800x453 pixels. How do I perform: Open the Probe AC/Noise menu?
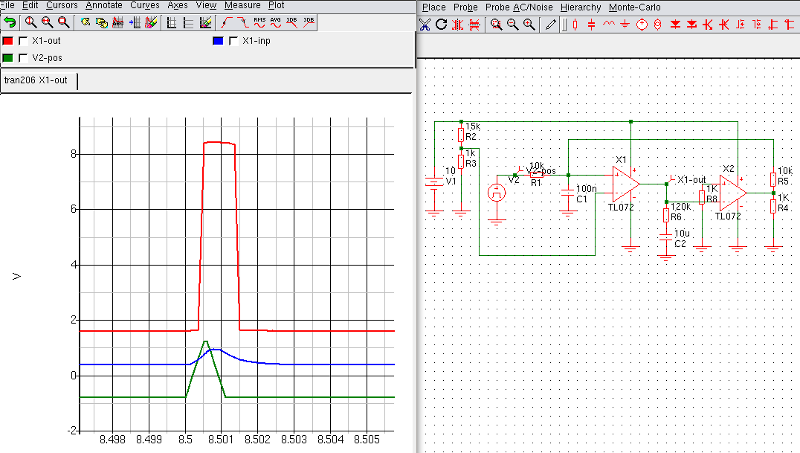click(x=520, y=6)
